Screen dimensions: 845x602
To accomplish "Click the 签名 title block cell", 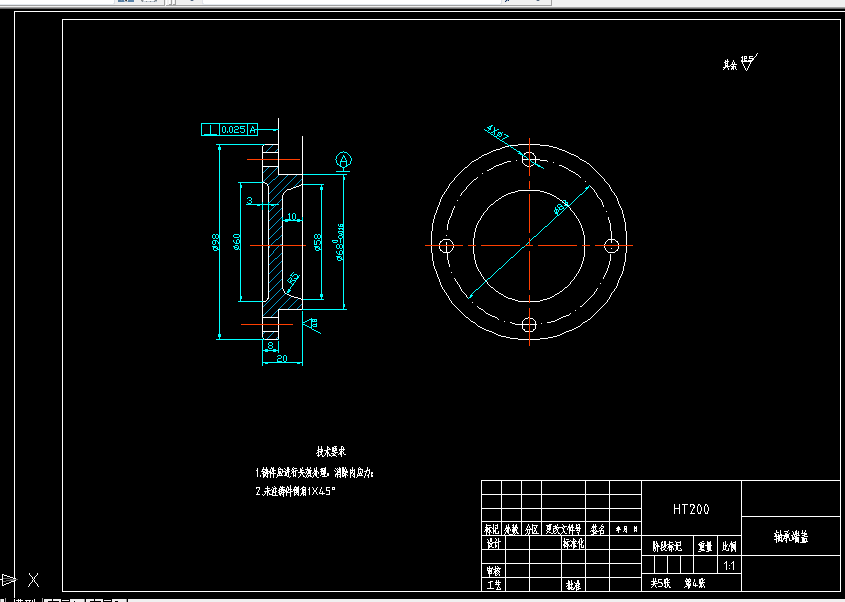I will 597,529.
